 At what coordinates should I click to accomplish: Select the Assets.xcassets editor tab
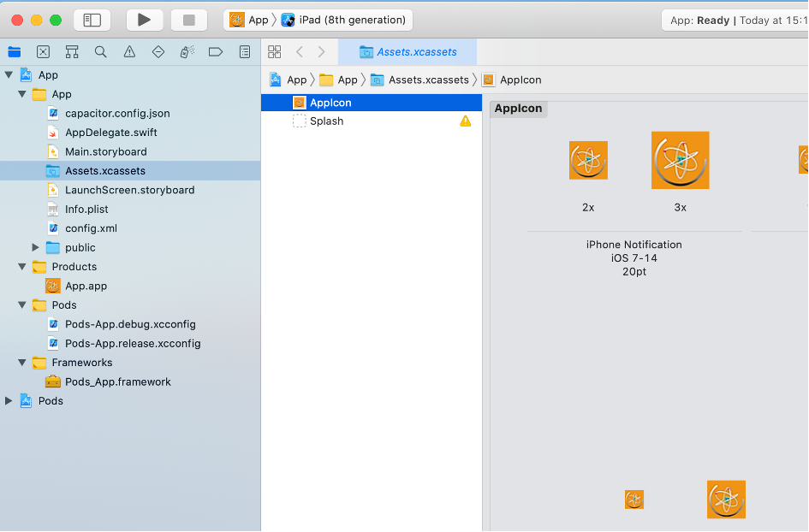[407, 52]
